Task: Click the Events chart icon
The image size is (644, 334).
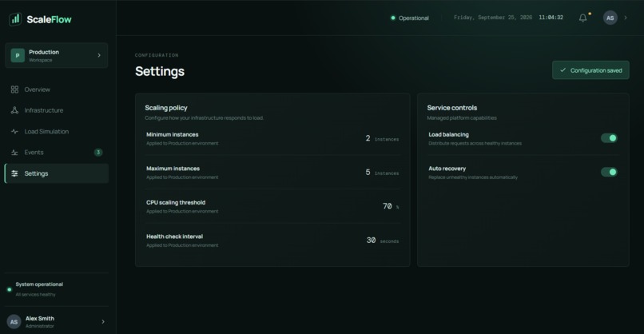Action: (x=15, y=153)
